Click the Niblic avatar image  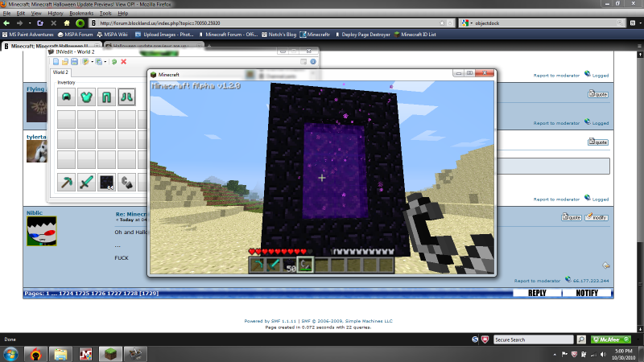point(42,231)
